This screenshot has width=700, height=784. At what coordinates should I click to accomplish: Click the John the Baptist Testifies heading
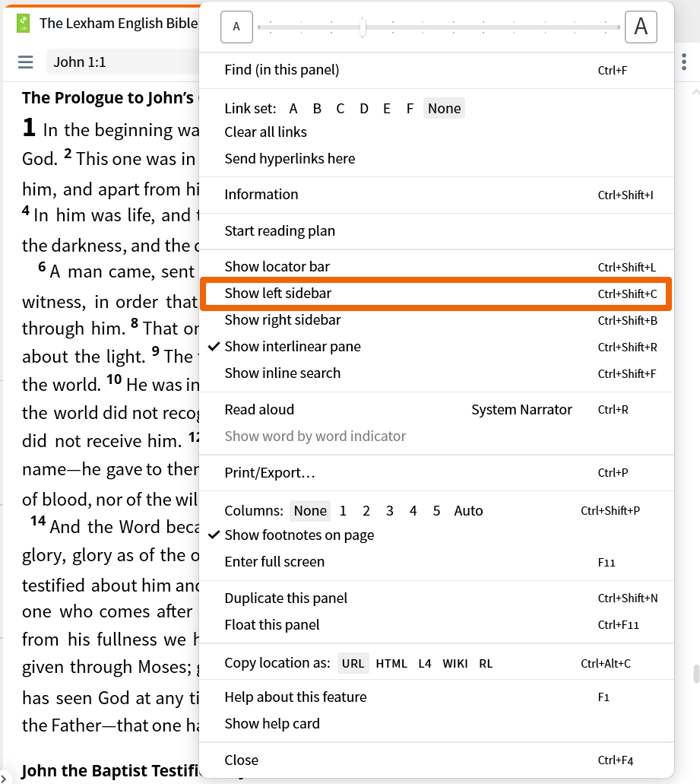click(110, 770)
